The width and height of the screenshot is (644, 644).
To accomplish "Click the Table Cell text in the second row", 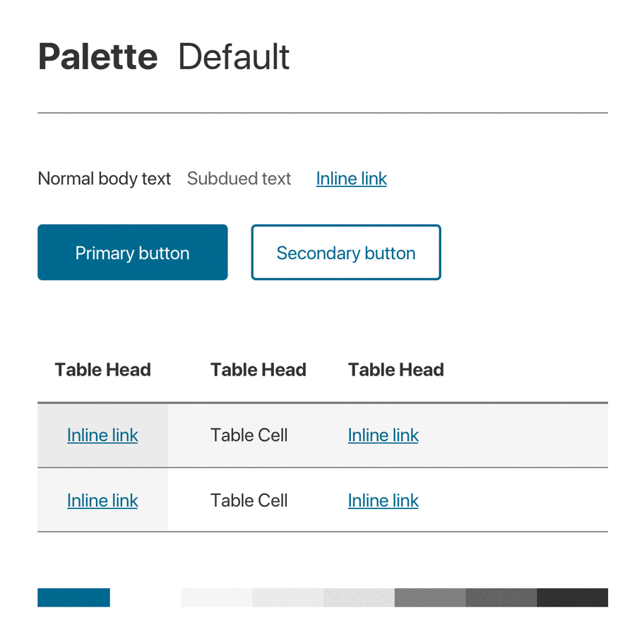I will 249,500.
